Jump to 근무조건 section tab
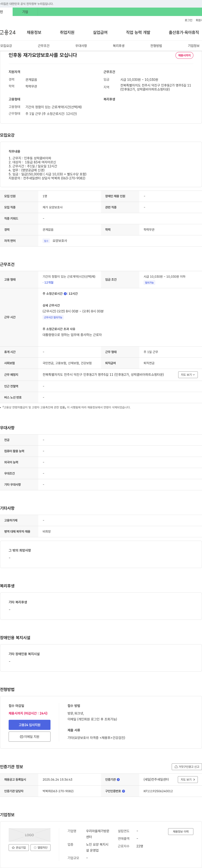The height and width of the screenshot is (868, 202). (43, 46)
